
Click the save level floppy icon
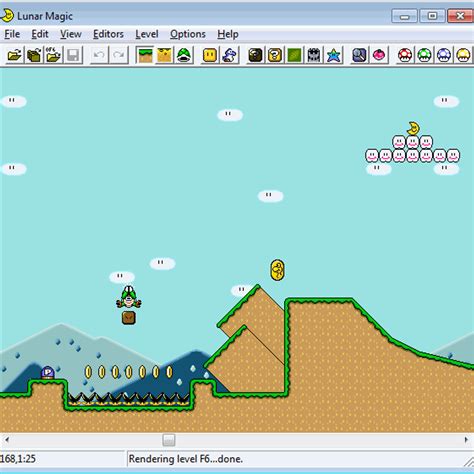[x=73, y=55]
